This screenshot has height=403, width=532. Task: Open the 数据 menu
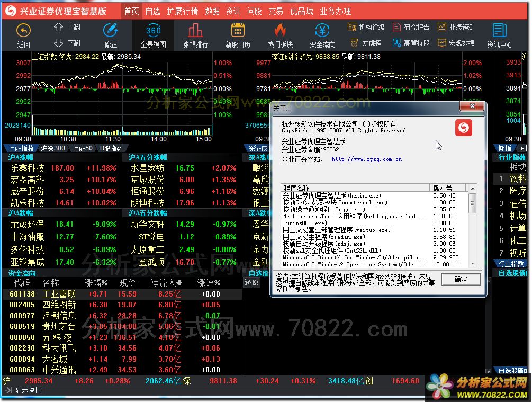(x=212, y=11)
